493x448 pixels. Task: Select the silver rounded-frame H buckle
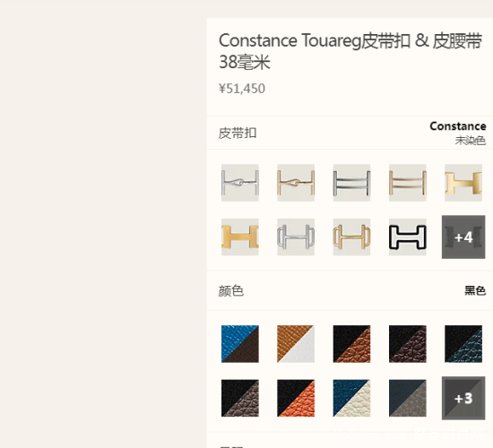296,237
